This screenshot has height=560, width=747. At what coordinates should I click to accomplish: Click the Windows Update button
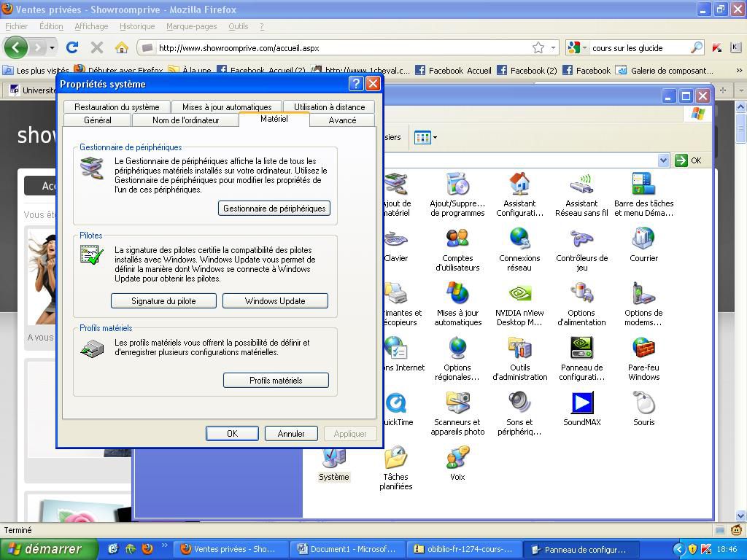pyautogui.click(x=275, y=301)
